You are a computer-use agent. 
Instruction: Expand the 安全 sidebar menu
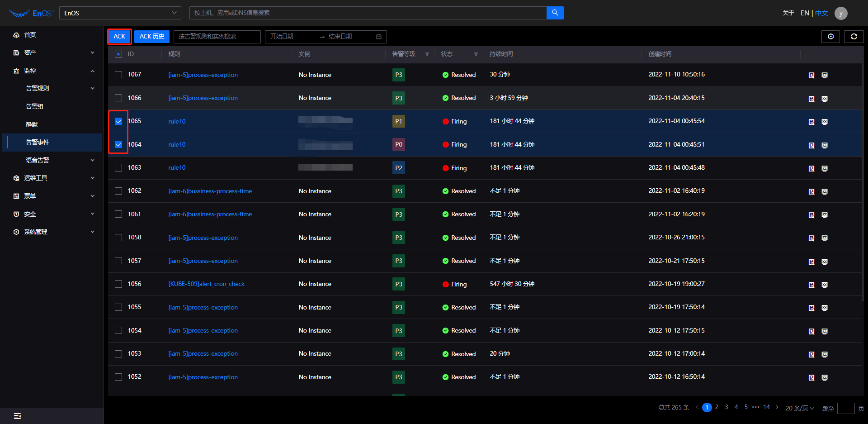tap(52, 214)
